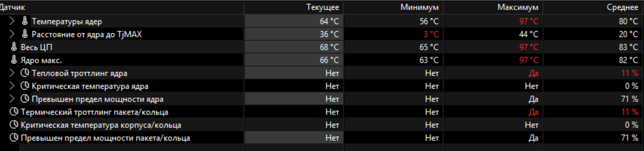Expand the Тепловой троттлинг ядра row
The image size is (644, 151).
click(12, 73)
